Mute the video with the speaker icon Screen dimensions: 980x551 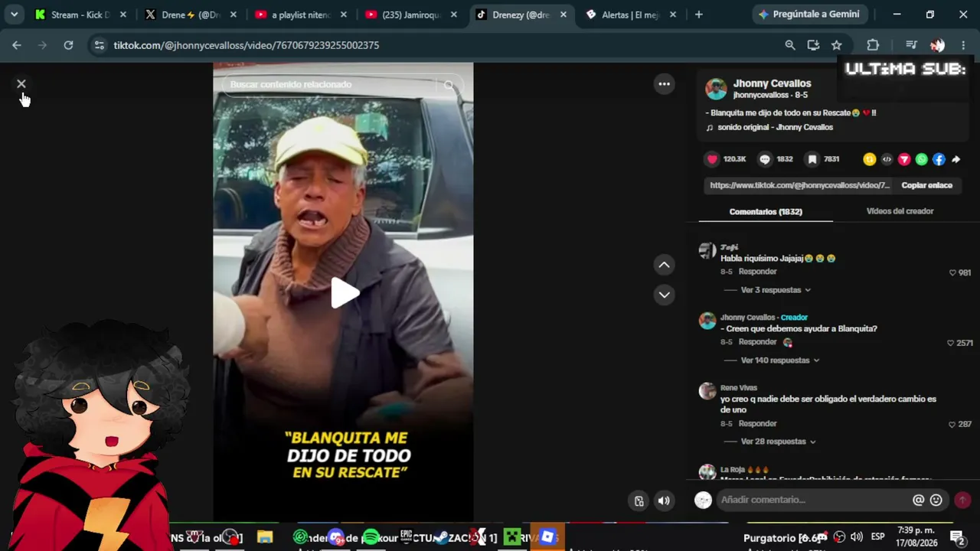(x=664, y=501)
